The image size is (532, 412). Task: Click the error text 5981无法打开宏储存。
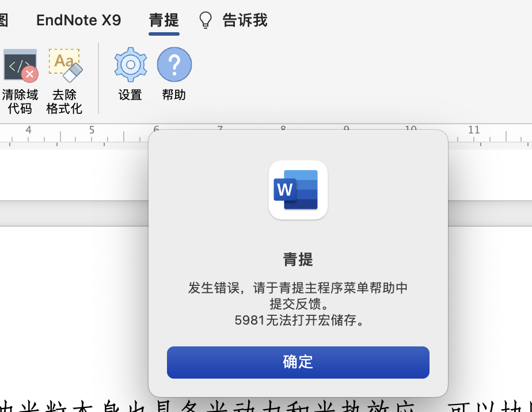pyautogui.click(x=299, y=320)
